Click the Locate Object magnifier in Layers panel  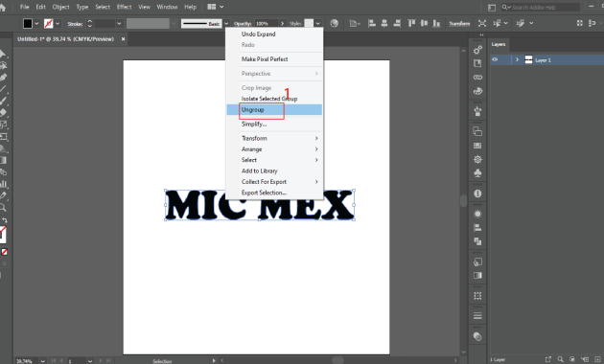[561, 359]
